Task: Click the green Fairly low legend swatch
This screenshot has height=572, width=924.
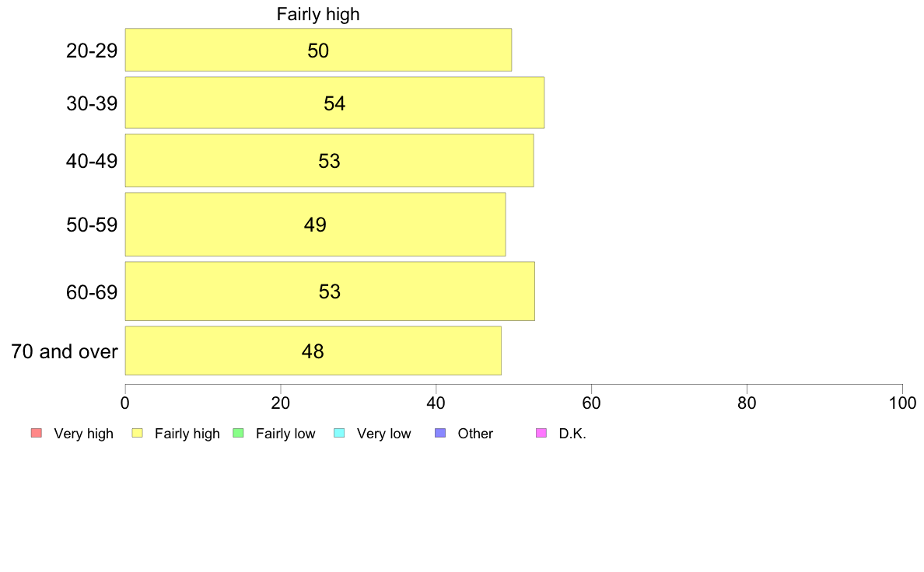Action: [239, 433]
